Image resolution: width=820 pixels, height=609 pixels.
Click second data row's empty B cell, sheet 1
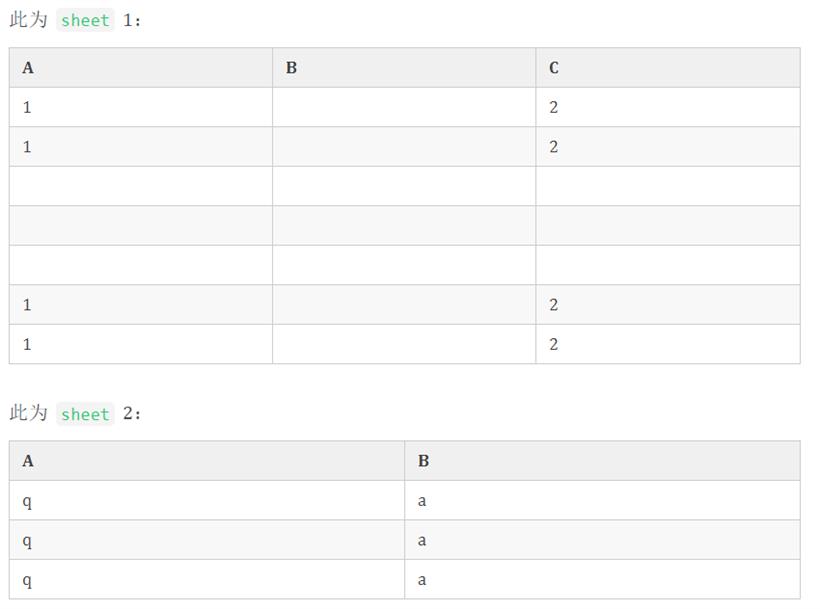tap(404, 147)
